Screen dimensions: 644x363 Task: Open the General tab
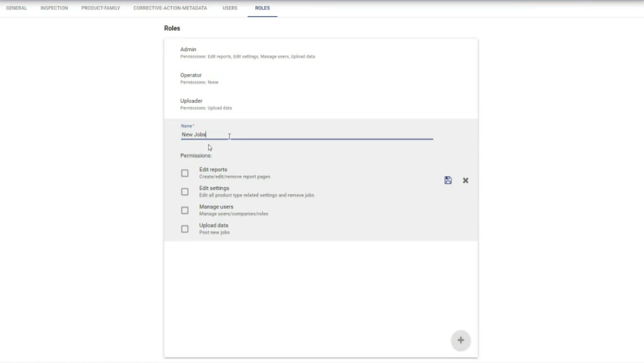[17, 8]
